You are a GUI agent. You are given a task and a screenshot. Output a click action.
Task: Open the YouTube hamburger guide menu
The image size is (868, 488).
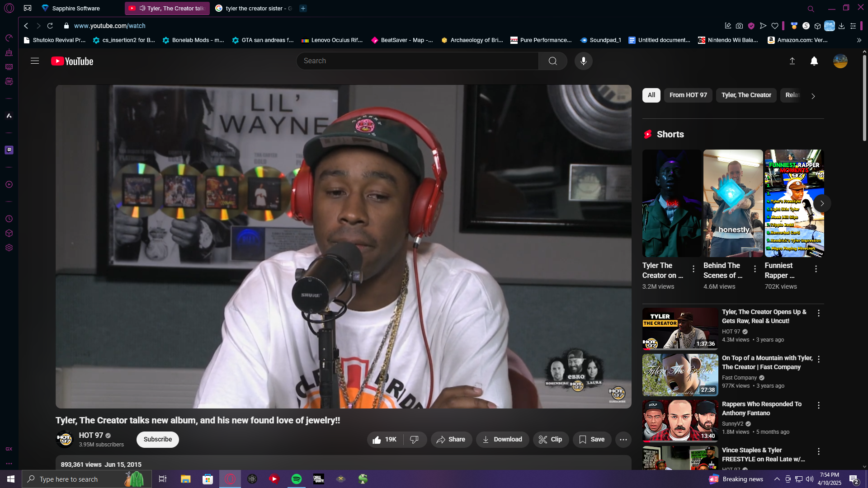pyautogui.click(x=35, y=61)
